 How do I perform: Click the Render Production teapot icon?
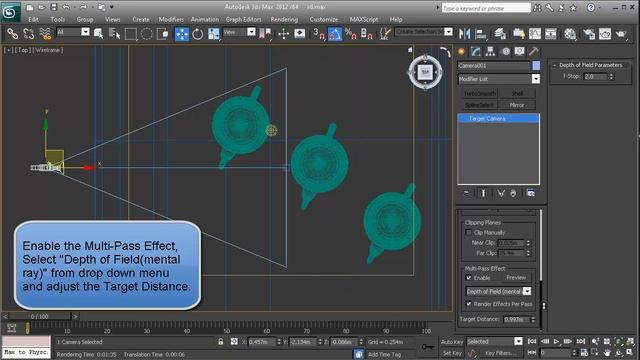point(621,33)
